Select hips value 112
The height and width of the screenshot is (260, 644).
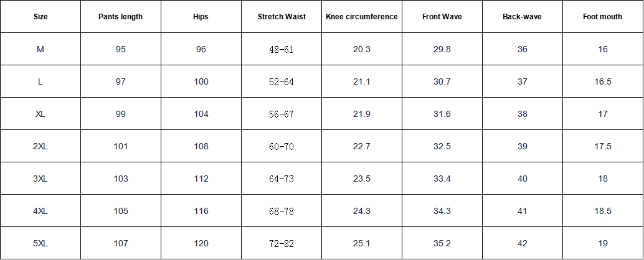(x=201, y=179)
